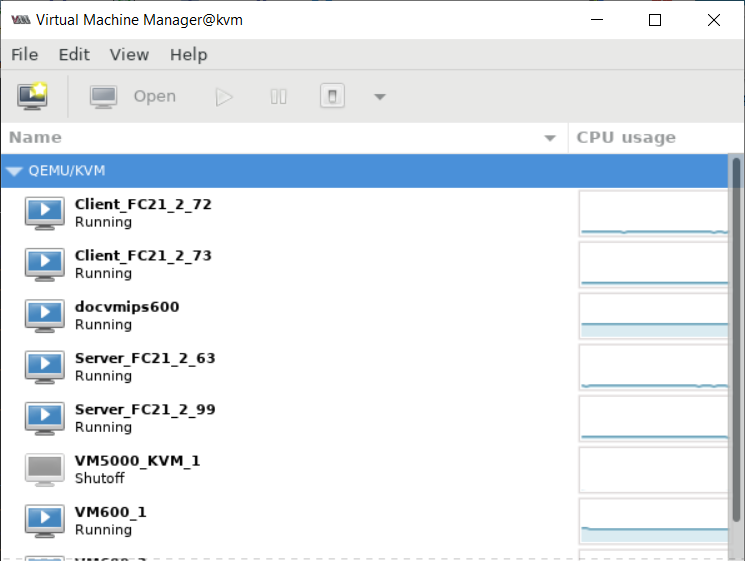
Task: Click the CPU graph for VM600_1
Action: 654,521
